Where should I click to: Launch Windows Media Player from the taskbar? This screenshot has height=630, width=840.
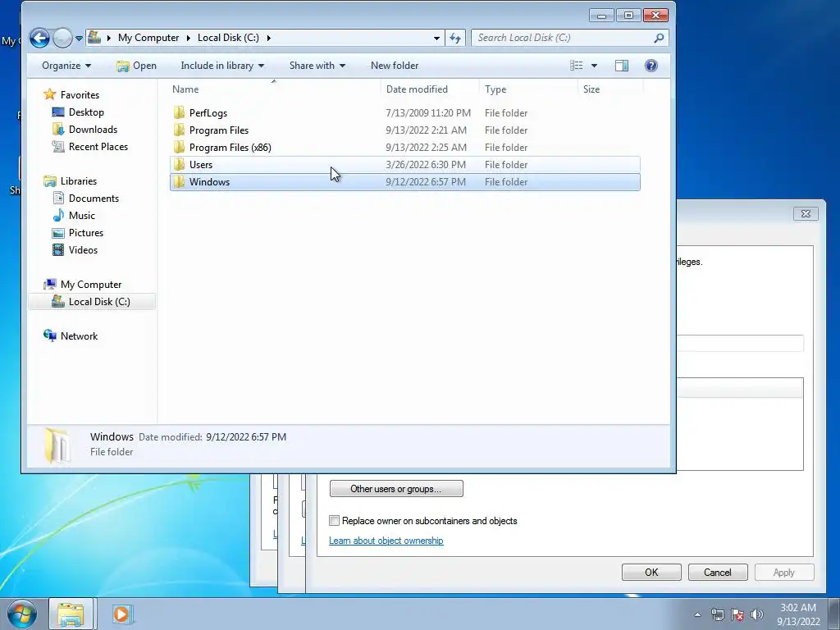pos(122,614)
